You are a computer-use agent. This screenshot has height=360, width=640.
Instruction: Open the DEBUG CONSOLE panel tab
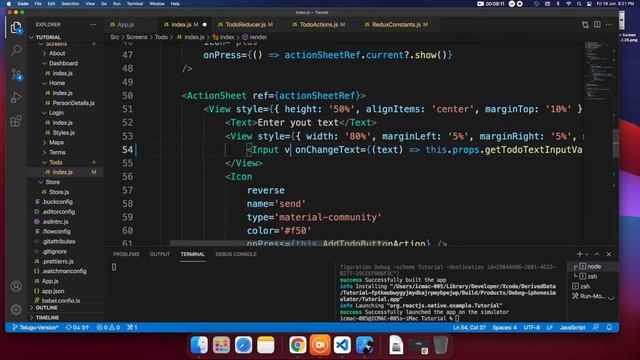236,254
